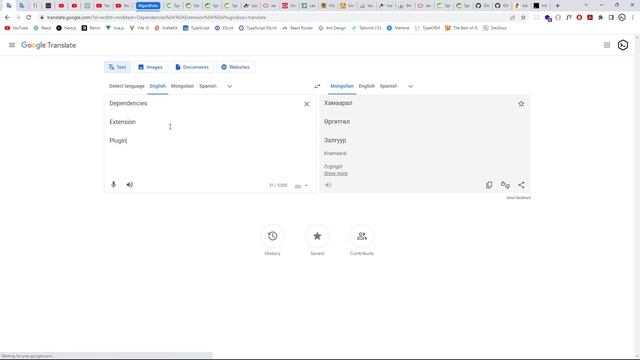Open the Tailwind CSS bookmark

[366, 28]
